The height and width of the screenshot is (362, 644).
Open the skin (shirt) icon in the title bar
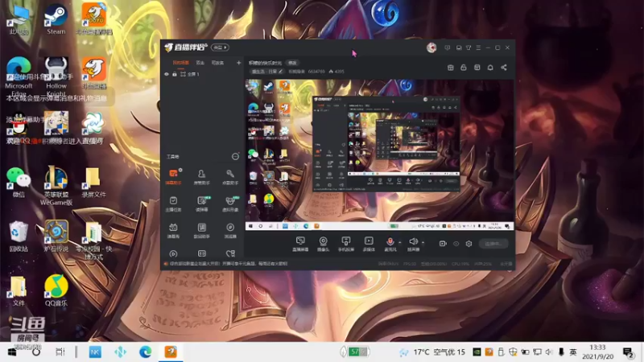469,47
